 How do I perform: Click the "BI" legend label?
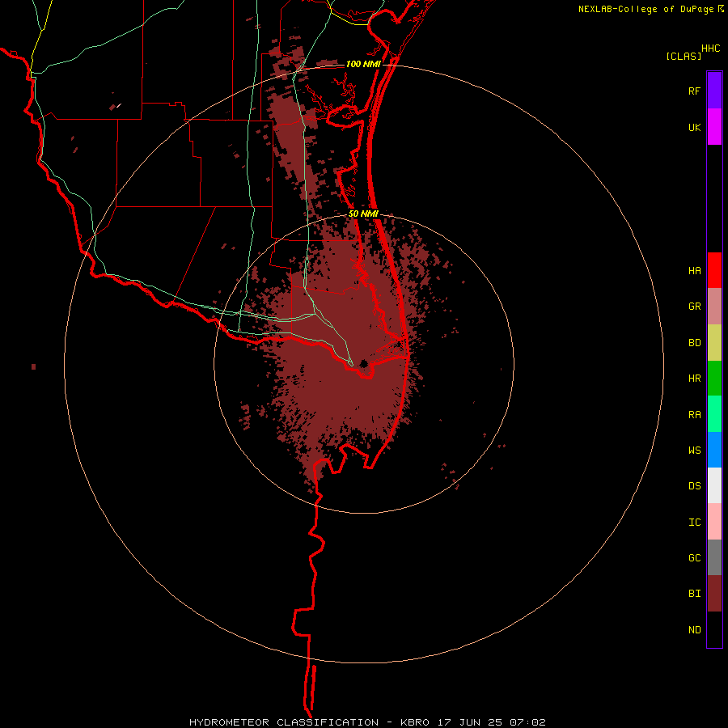click(x=695, y=594)
